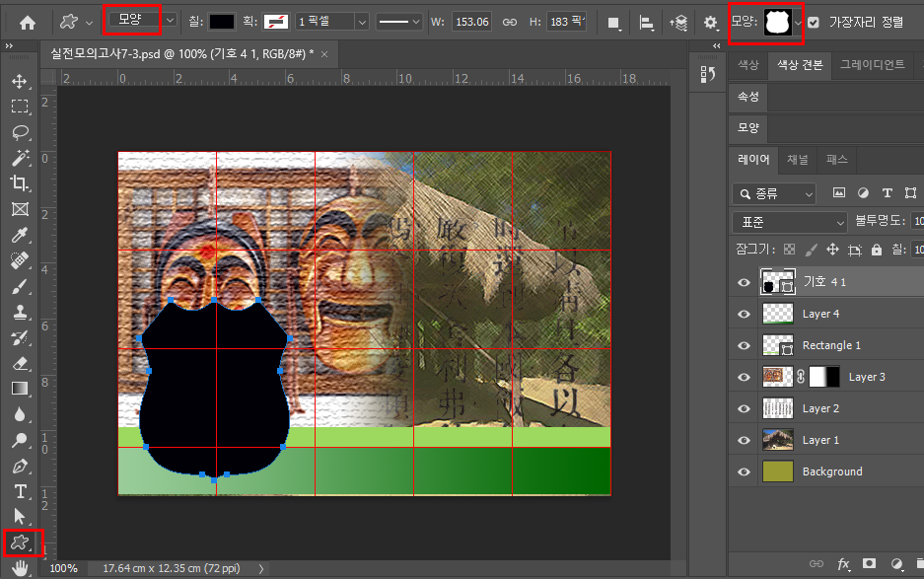Switch to the 채널 tab

(x=797, y=159)
